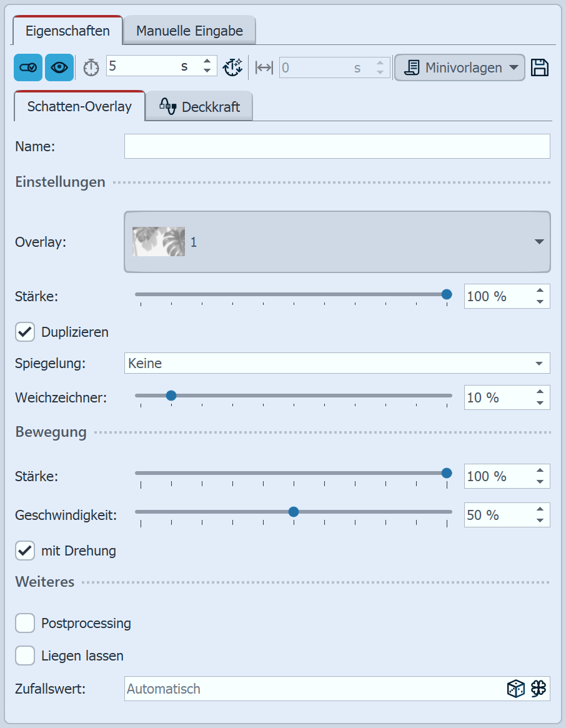Enable Liegen lassen
The height and width of the screenshot is (728, 566).
[x=25, y=656]
